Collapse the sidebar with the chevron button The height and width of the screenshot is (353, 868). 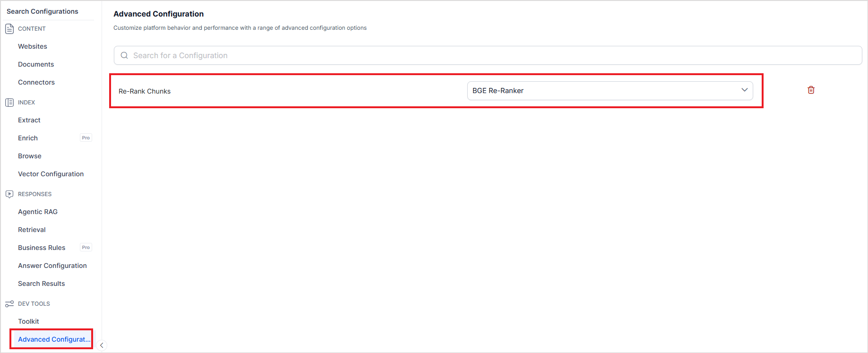point(102,345)
